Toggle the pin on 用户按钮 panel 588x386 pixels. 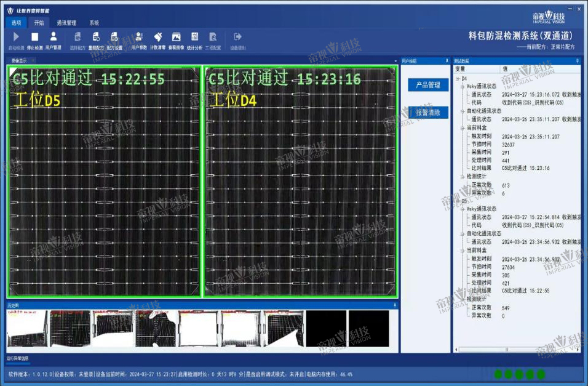(x=446, y=61)
